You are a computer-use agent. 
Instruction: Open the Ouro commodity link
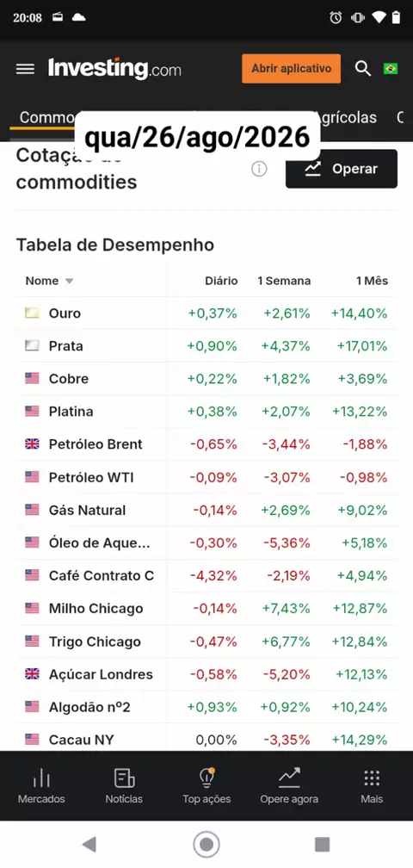tap(65, 313)
